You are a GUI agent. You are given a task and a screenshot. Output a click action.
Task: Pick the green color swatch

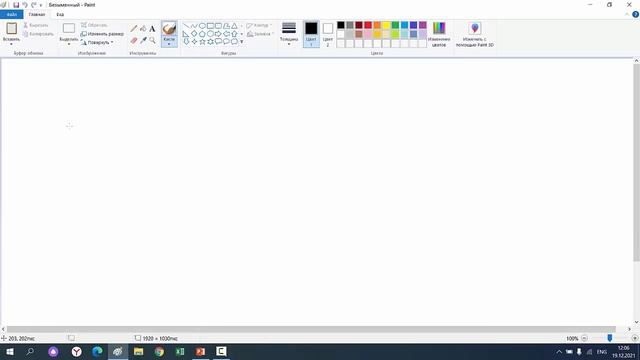point(395,25)
